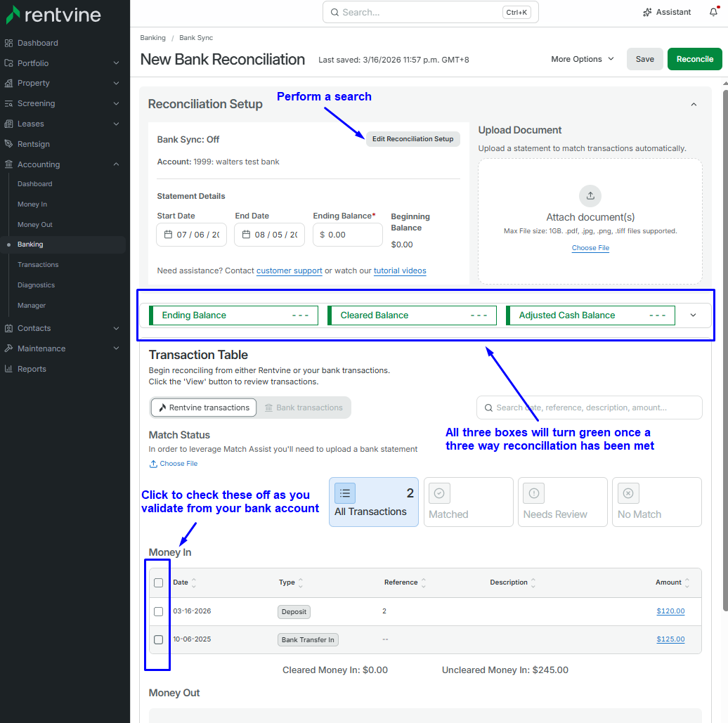Click the Reports chart icon
728x723 pixels.
(8, 369)
